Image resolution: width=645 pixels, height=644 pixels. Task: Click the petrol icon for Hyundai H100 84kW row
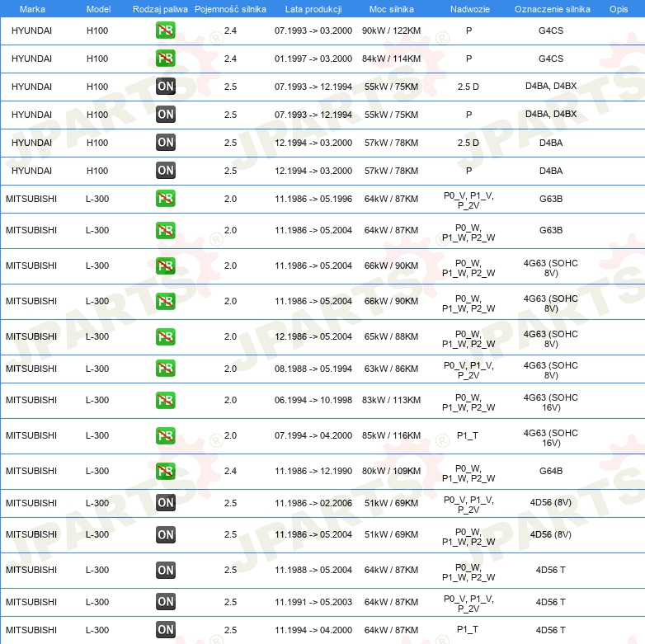[165, 59]
